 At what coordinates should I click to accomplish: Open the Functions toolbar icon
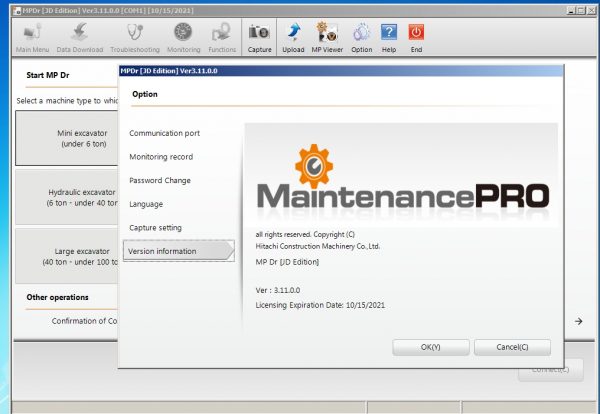tap(222, 37)
